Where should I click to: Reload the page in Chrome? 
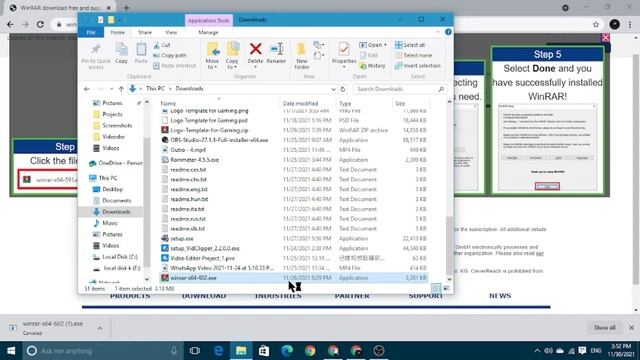[40, 24]
